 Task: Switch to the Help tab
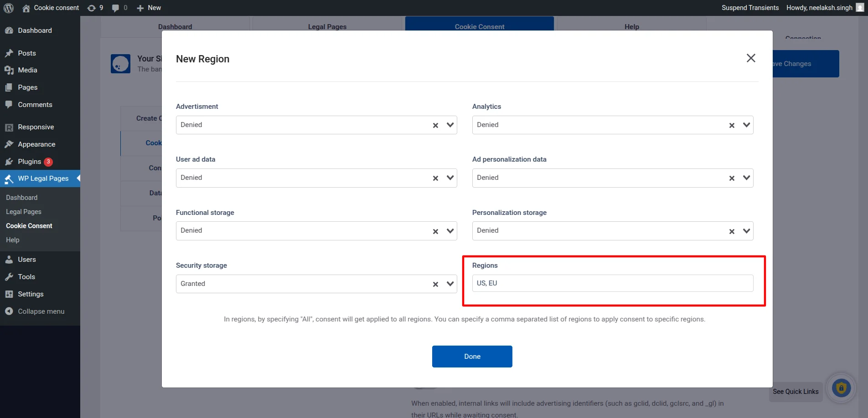(631, 26)
